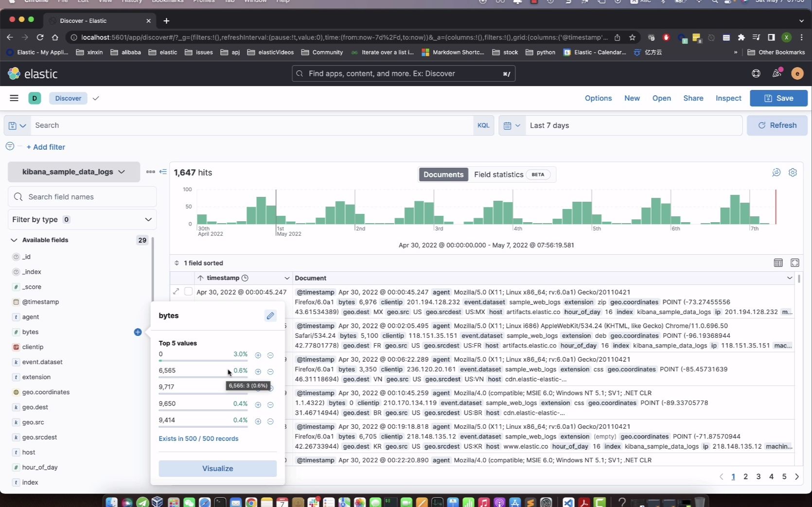Collapse the fields sidebar with the collapse icon

point(163,172)
